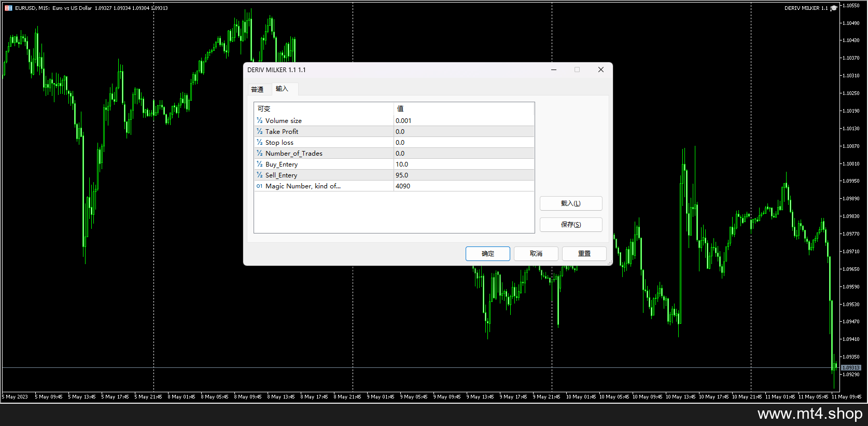Click the 可变 column header
Viewport: 868px width, 426px height.
pos(324,108)
